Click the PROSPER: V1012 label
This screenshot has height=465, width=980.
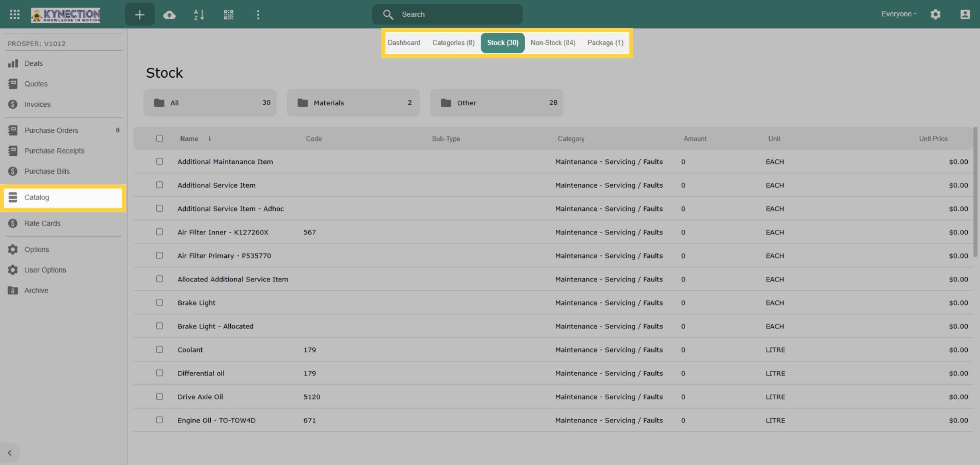tap(36, 44)
